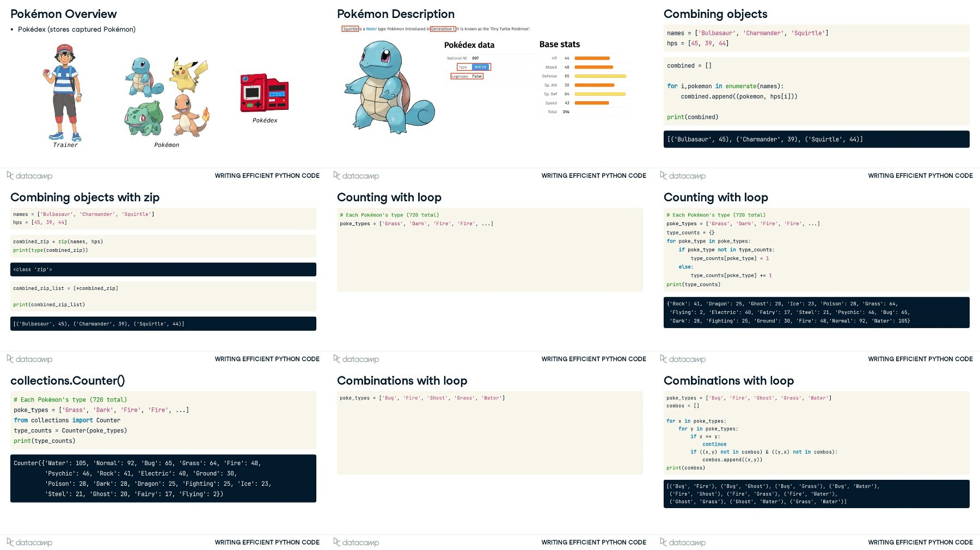Click the 'Pokédex (stores captured Pokémon)' bullet
Screen dimensions: 980x550
(77, 29)
